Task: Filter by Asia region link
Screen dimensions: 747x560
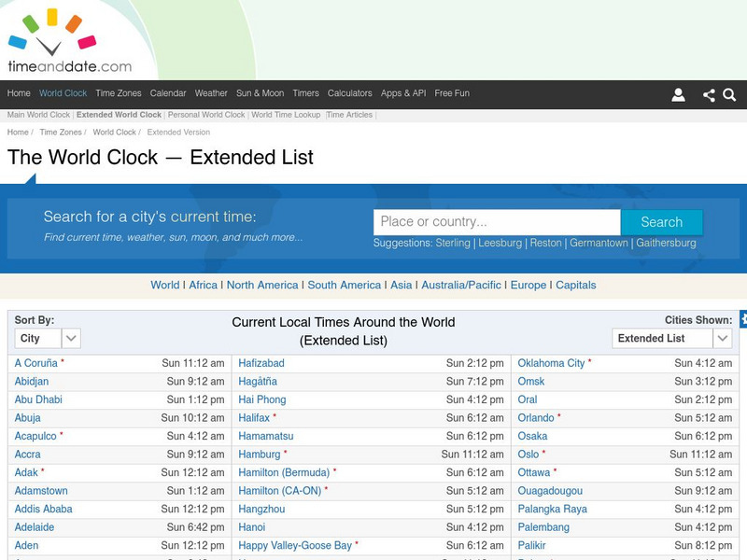Action: pos(402,286)
